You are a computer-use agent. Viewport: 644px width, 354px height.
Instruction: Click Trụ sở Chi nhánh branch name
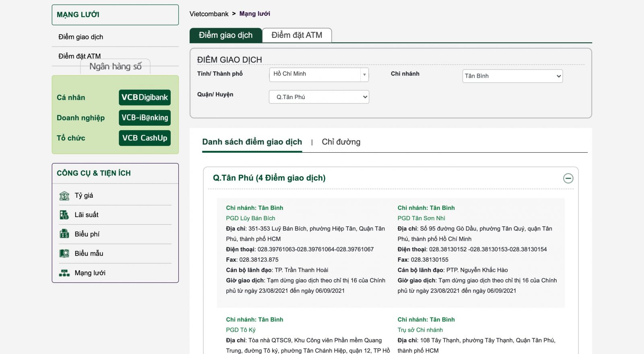[420, 330]
